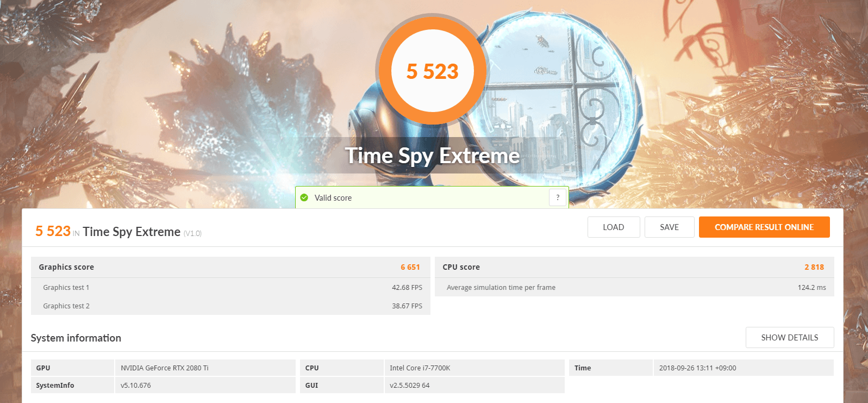Click the v2.5.5029 64 value
Viewport: 868px width, 403px height.
point(410,386)
